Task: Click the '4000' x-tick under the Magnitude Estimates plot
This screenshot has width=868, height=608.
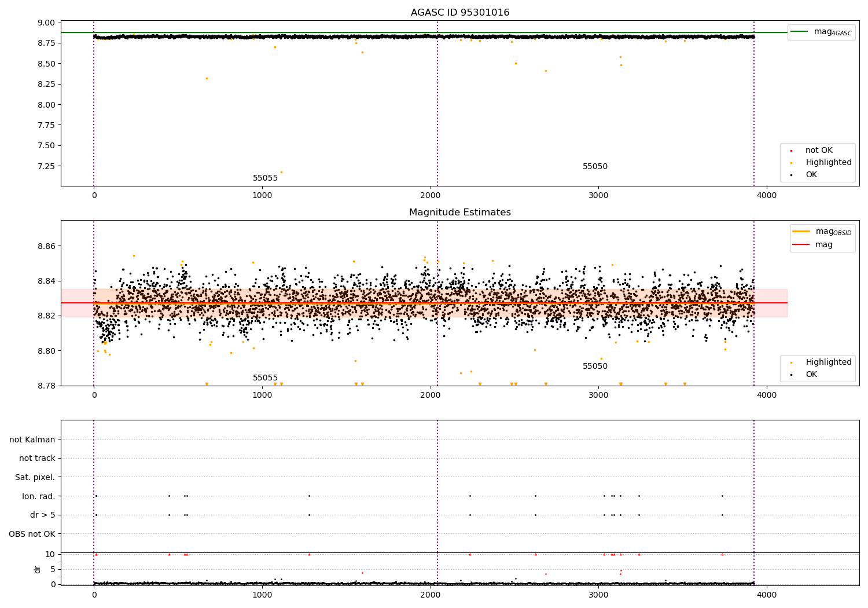Action: click(x=767, y=395)
